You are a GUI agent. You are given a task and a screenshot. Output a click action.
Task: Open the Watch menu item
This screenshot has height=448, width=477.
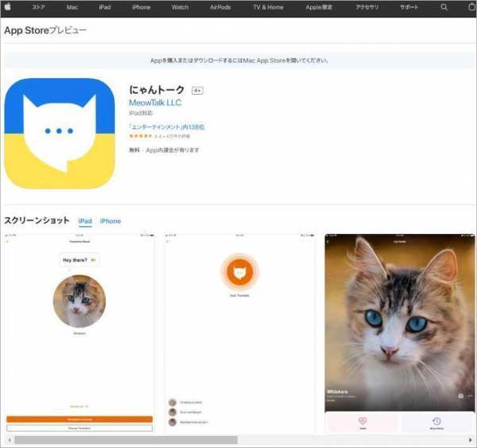pos(180,7)
